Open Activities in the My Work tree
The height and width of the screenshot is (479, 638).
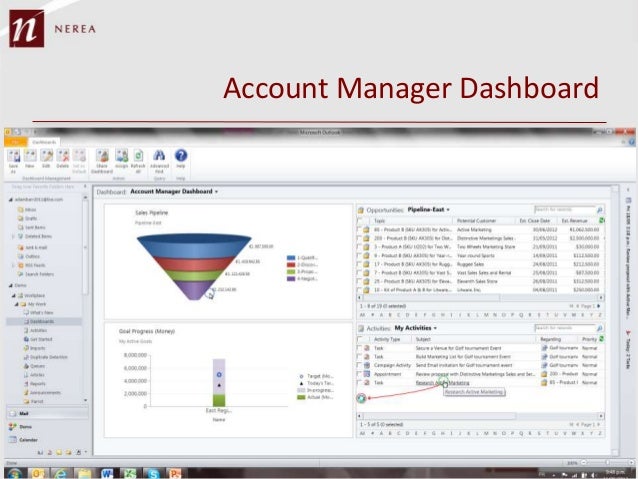click(x=38, y=330)
